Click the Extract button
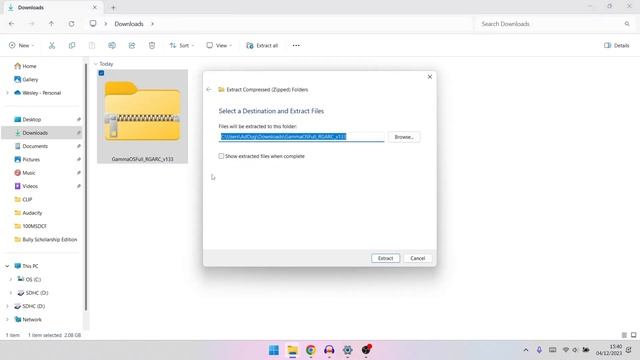Image resolution: width=640 pixels, height=360 pixels. tap(385, 258)
